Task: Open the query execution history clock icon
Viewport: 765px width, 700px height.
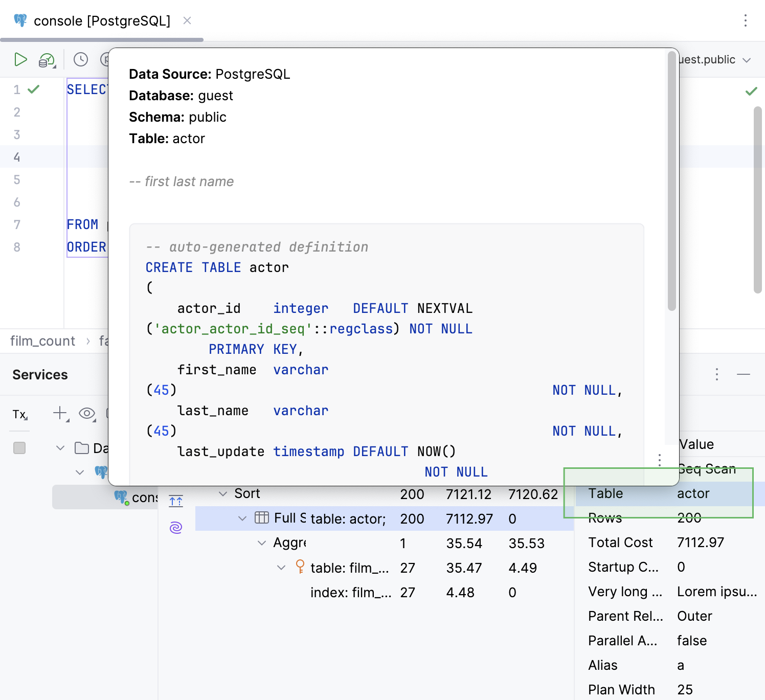Action: (x=80, y=59)
